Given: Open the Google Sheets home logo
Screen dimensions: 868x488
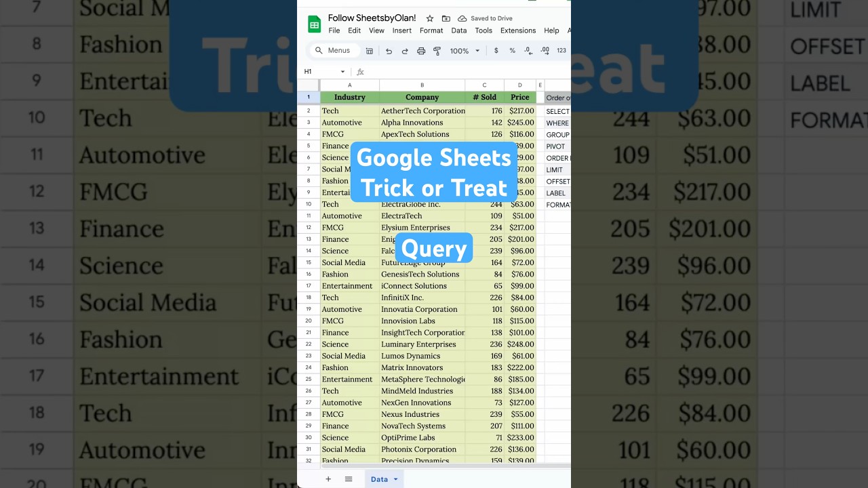Looking at the screenshot, I should (314, 24).
